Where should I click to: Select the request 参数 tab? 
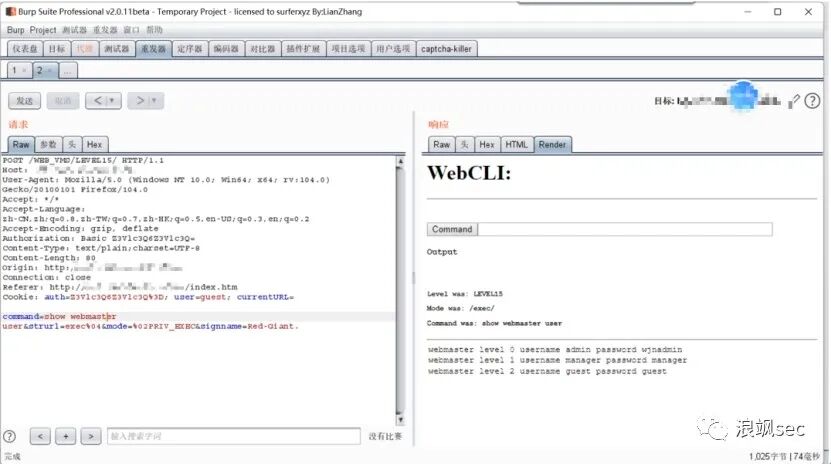[x=48, y=145]
